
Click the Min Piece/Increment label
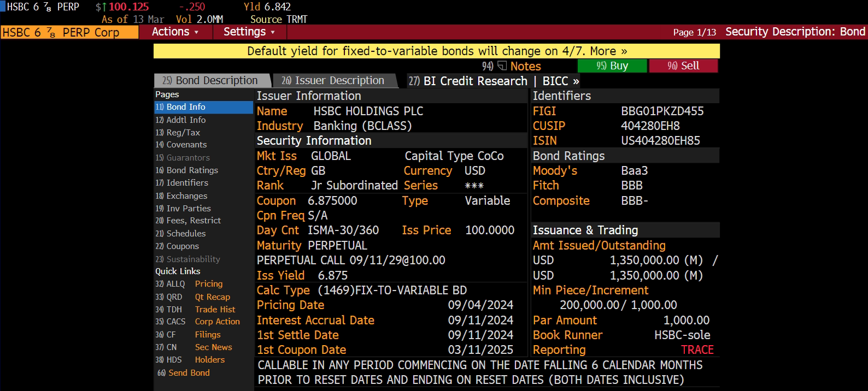[590, 290]
